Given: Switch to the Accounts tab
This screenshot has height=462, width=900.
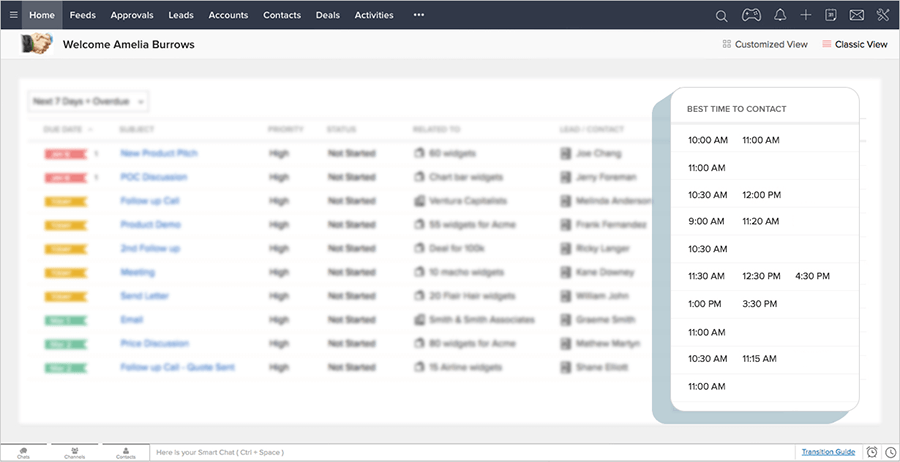Looking at the screenshot, I should point(228,15).
